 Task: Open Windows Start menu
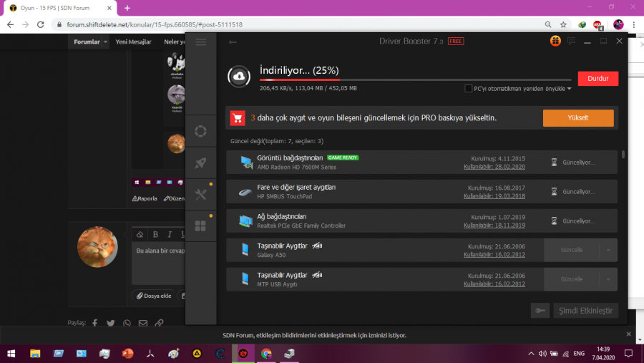click(x=11, y=354)
